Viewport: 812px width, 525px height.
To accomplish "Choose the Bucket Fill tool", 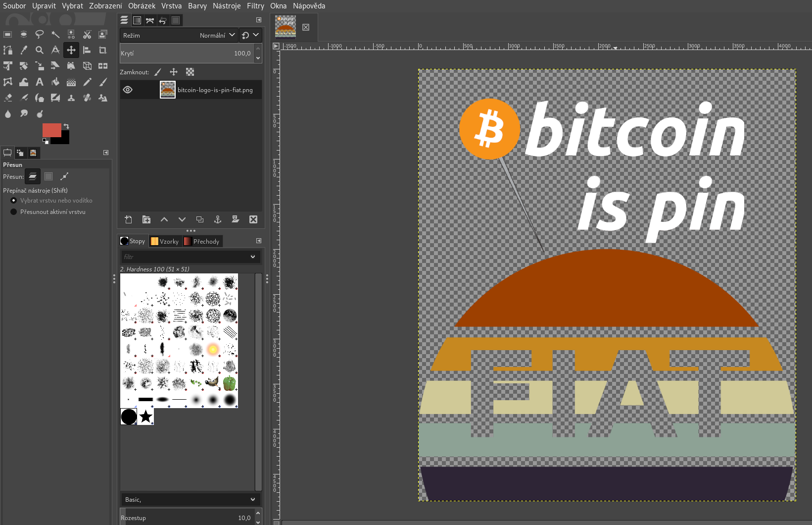I will [55, 82].
